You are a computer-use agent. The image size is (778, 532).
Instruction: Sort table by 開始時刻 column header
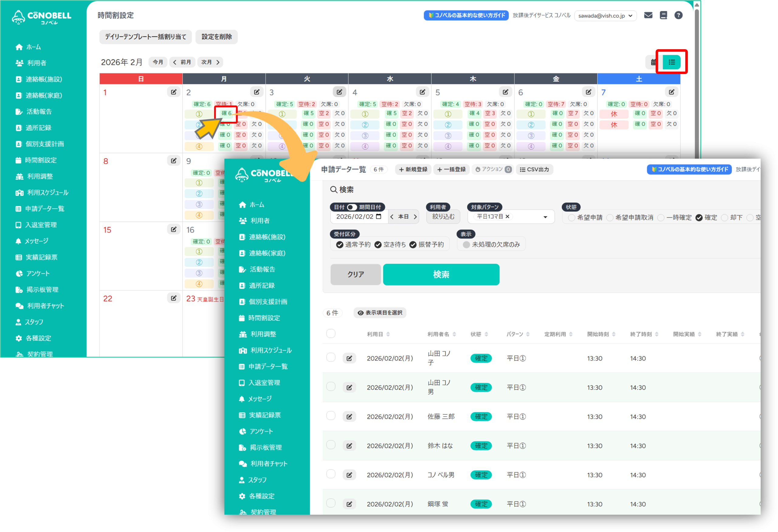point(601,334)
